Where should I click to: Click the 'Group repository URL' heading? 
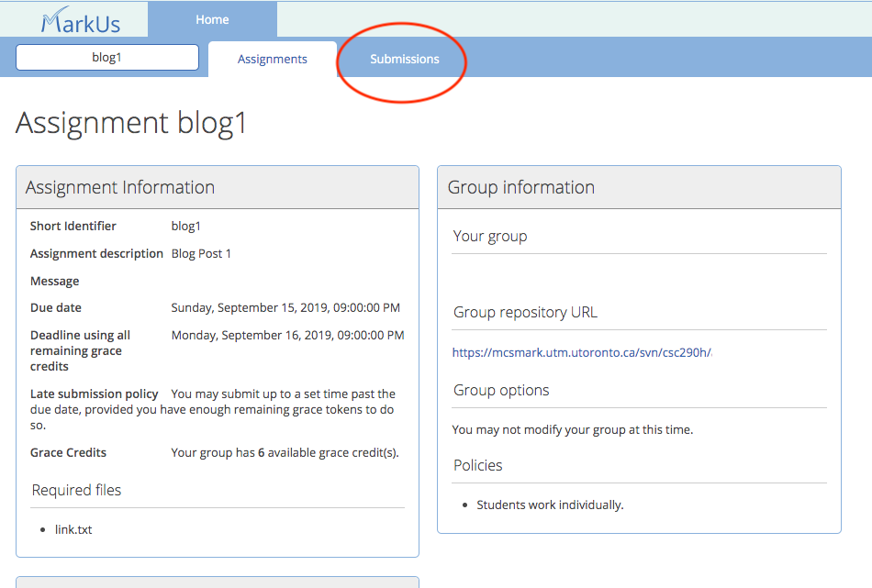526,312
